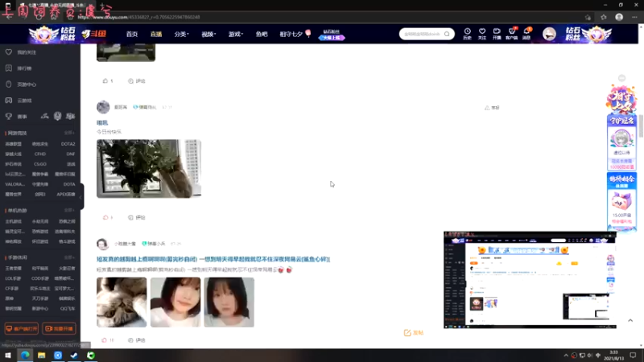Expand the 游戏 dropdown menu
The height and width of the screenshot is (362, 644).
pyautogui.click(x=235, y=34)
